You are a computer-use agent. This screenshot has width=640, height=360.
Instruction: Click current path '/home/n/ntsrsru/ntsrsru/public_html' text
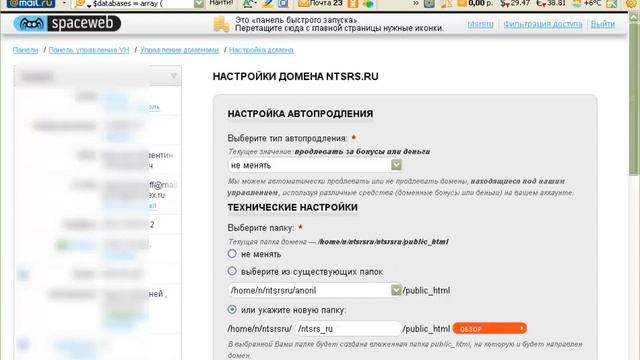pyautogui.click(x=383, y=242)
